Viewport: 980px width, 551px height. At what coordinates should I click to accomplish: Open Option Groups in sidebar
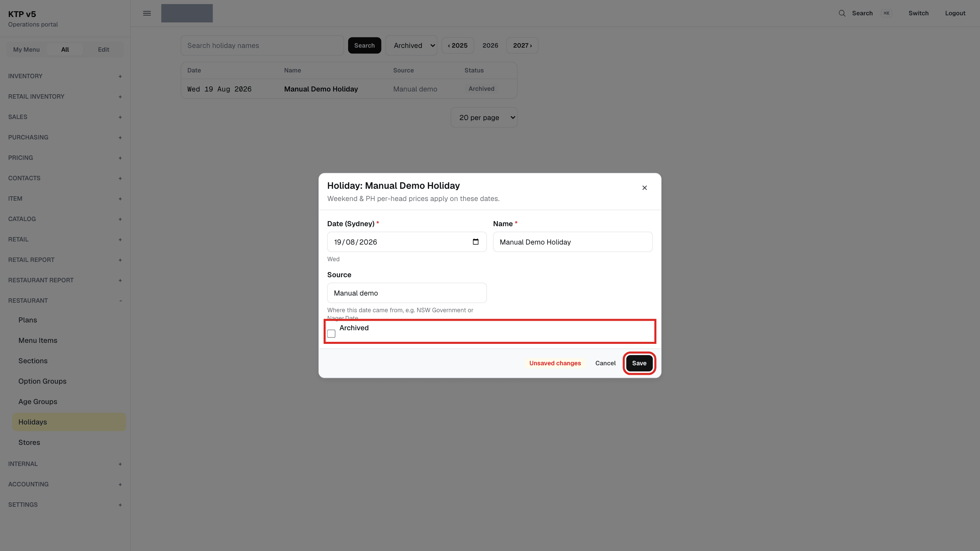69,381
